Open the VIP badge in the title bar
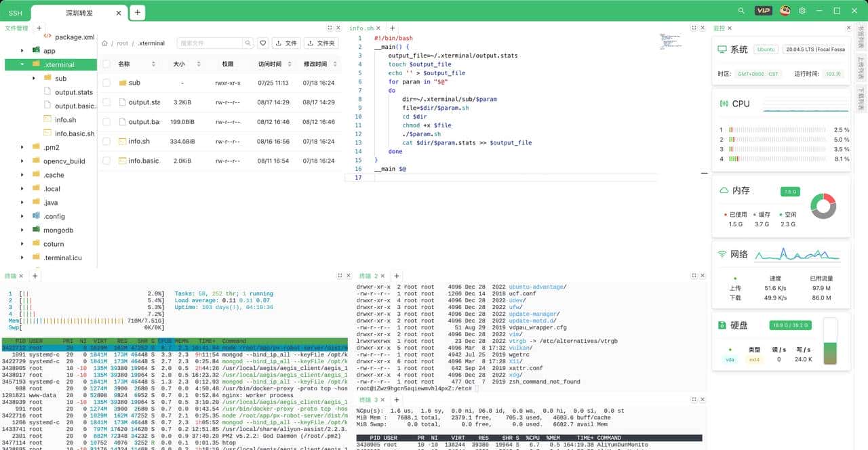 [764, 11]
